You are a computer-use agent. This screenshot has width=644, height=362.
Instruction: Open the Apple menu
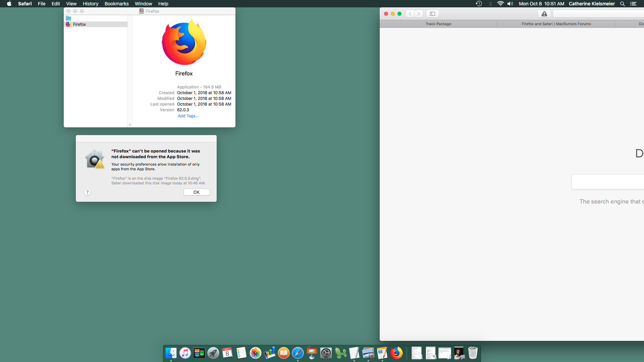pyautogui.click(x=9, y=4)
